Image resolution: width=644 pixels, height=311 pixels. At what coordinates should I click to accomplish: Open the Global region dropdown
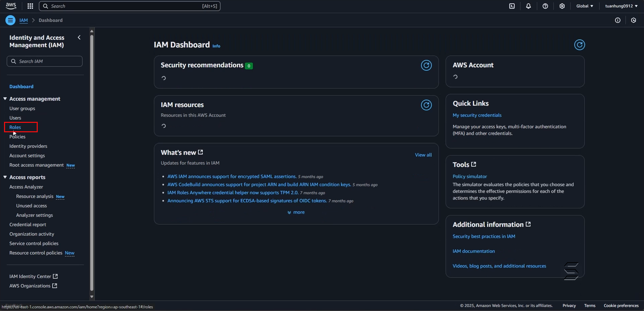pyautogui.click(x=585, y=6)
